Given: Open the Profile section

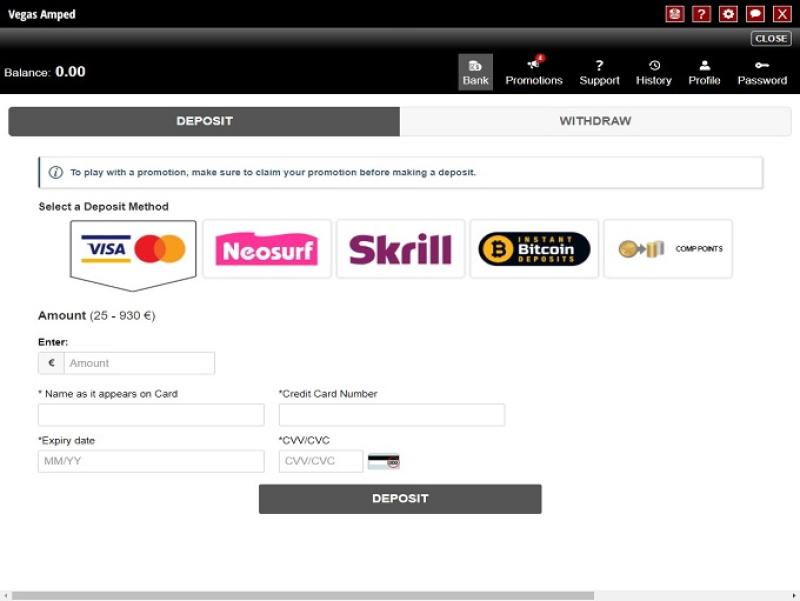Looking at the screenshot, I should click(704, 72).
